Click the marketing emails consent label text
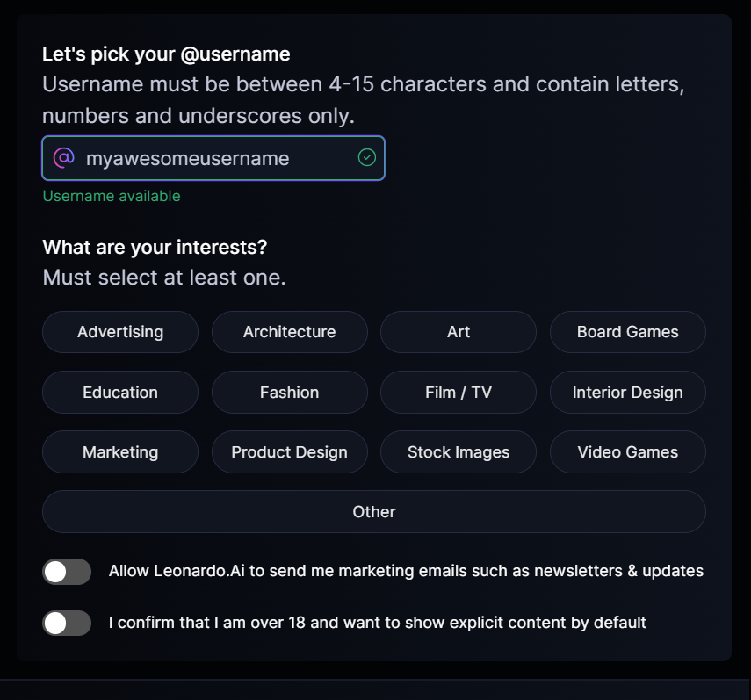Viewport: 751px width, 700px height. (406, 571)
